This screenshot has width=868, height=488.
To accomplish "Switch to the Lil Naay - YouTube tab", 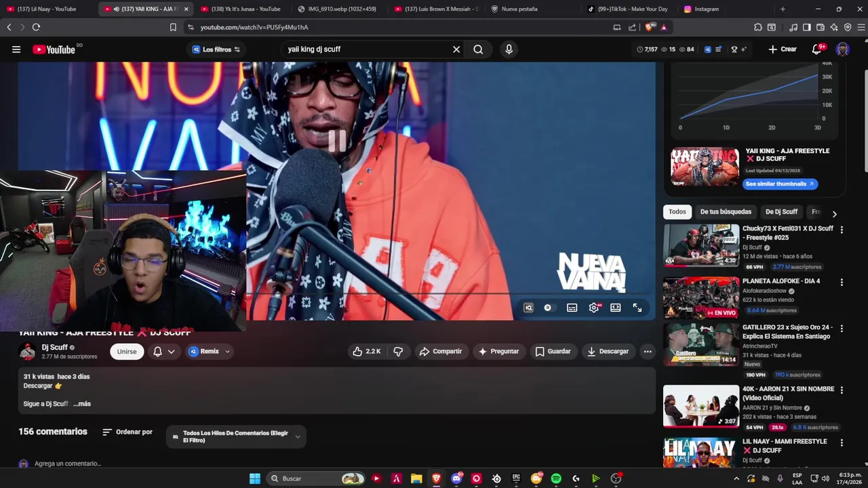I will (x=46, y=9).
